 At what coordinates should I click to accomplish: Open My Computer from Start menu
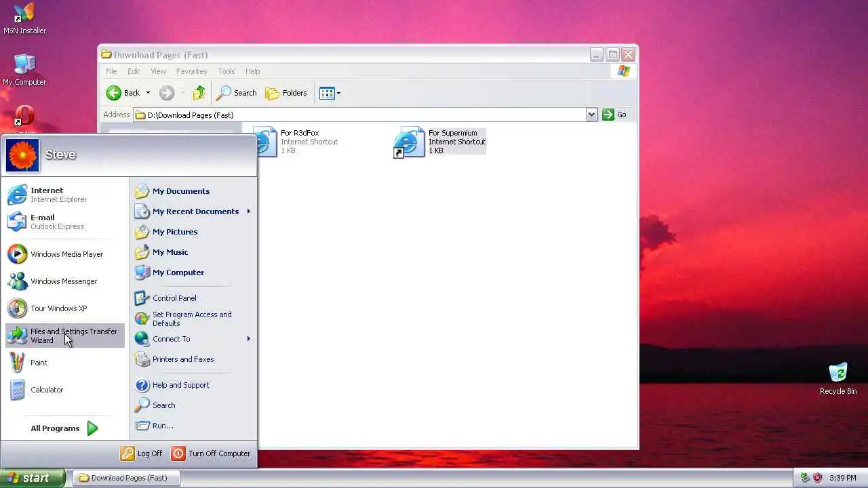click(x=193, y=272)
